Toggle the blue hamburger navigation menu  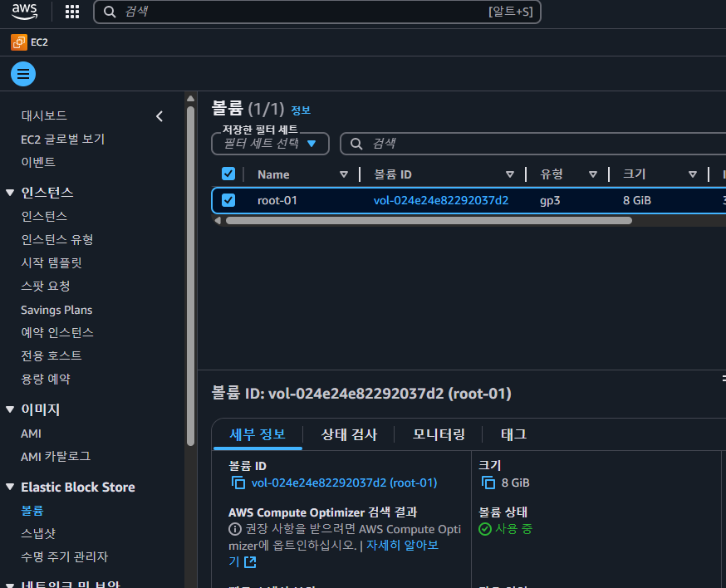(x=23, y=74)
